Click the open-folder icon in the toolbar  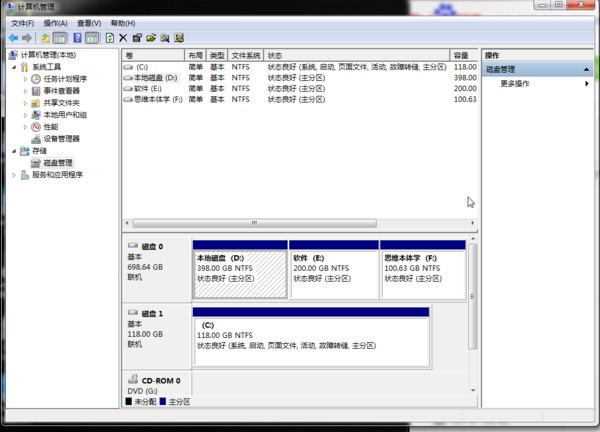pos(151,38)
